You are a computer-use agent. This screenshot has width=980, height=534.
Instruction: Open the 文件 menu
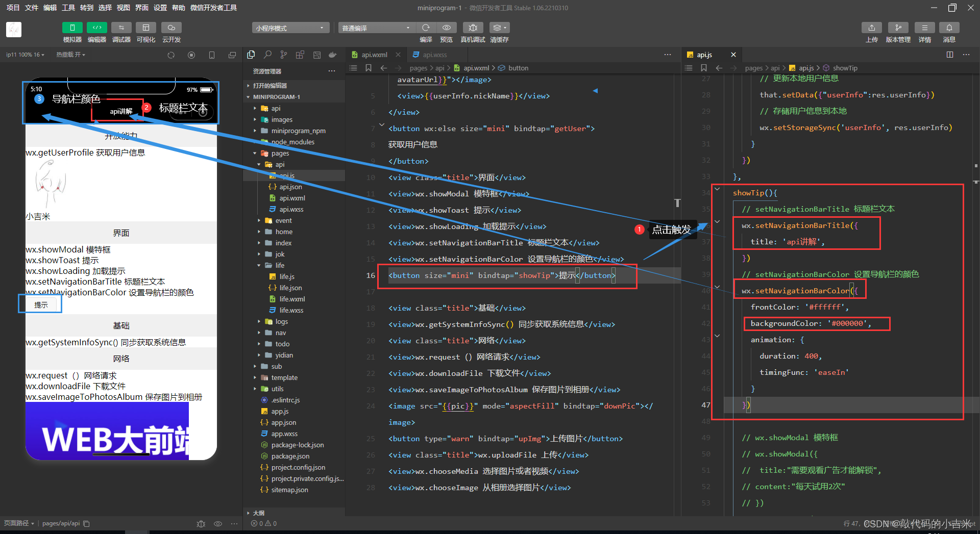point(32,8)
